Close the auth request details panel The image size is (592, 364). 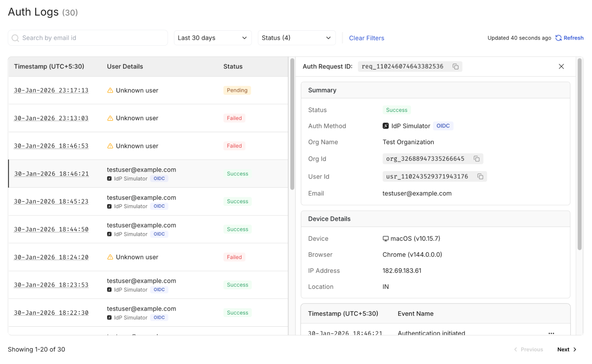click(561, 67)
